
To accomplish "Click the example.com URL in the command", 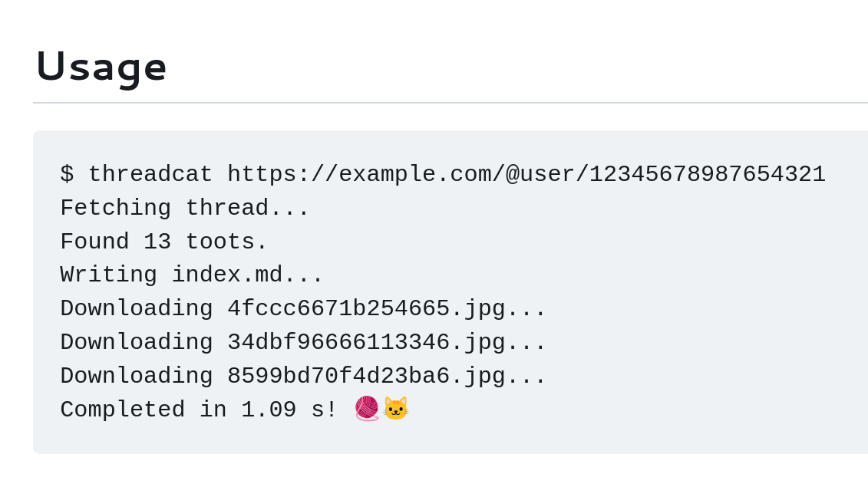I will pos(526,174).
